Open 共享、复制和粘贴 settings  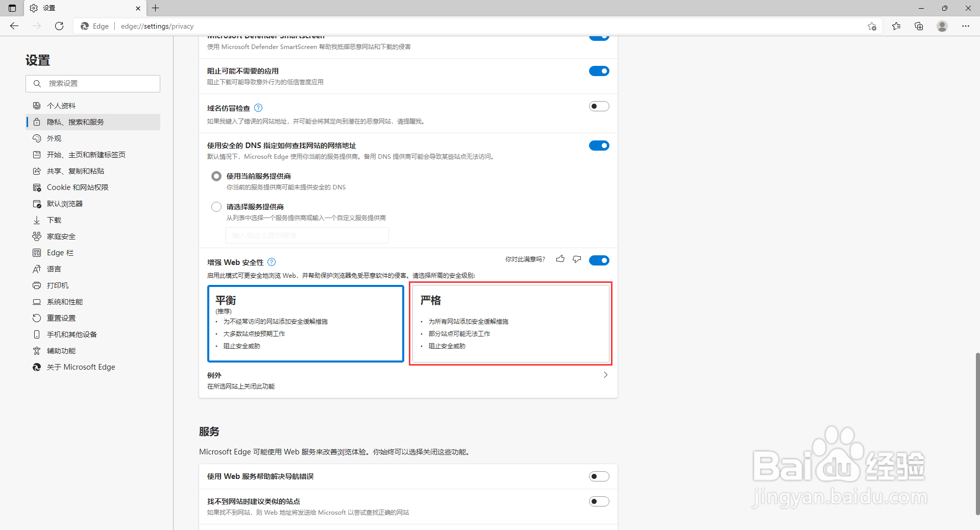(93, 171)
